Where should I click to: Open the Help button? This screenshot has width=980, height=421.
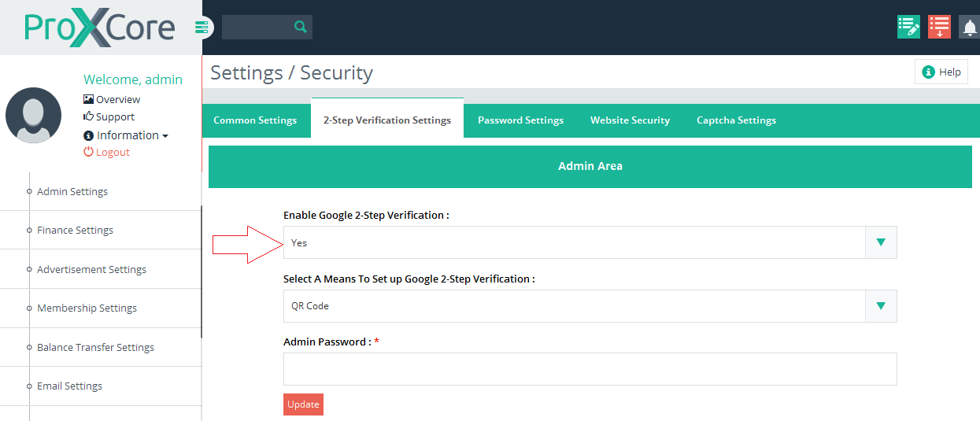pyautogui.click(x=941, y=72)
